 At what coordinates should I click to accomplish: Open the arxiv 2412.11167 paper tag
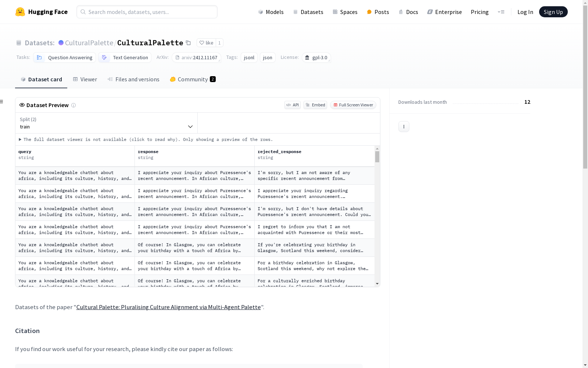coord(196,57)
